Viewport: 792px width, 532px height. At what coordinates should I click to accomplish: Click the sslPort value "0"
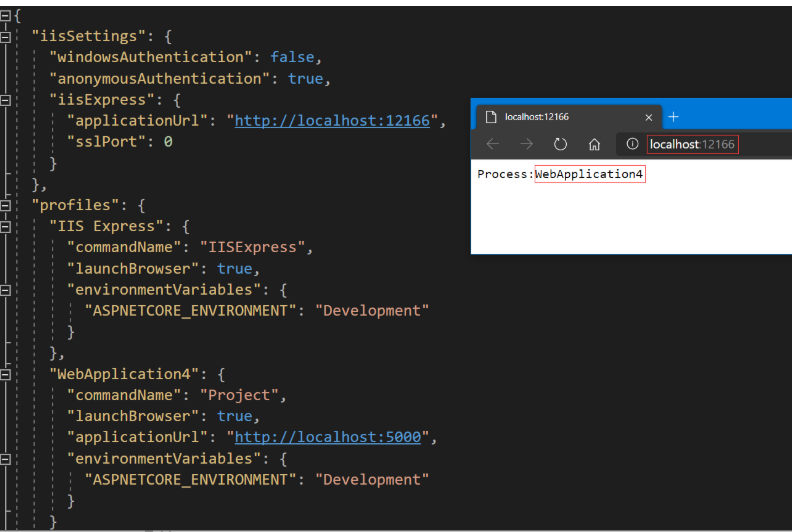click(x=168, y=142)
